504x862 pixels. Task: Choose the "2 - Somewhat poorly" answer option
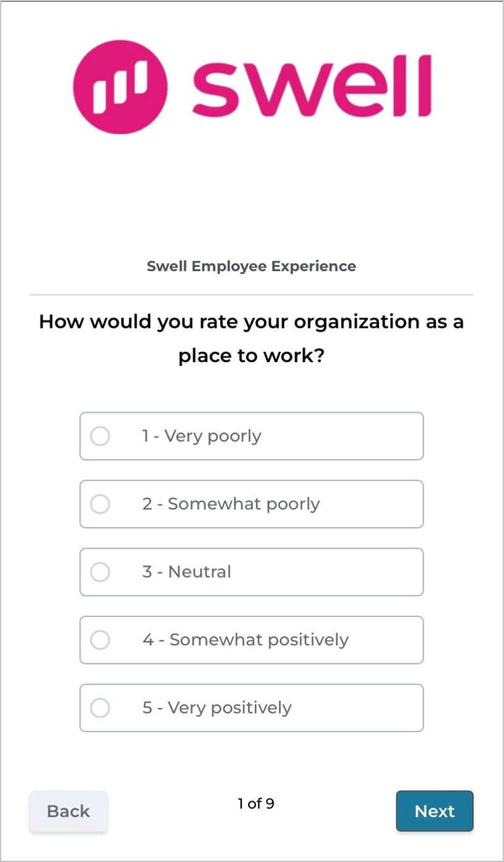[x=251, y=504]
